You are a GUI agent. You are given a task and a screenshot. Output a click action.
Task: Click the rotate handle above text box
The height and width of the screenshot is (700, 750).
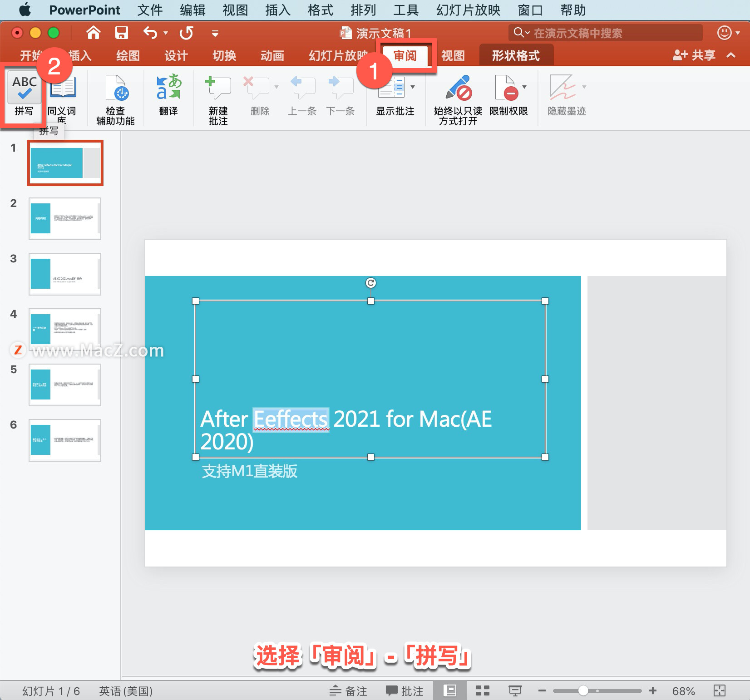[x=371, y=283]
